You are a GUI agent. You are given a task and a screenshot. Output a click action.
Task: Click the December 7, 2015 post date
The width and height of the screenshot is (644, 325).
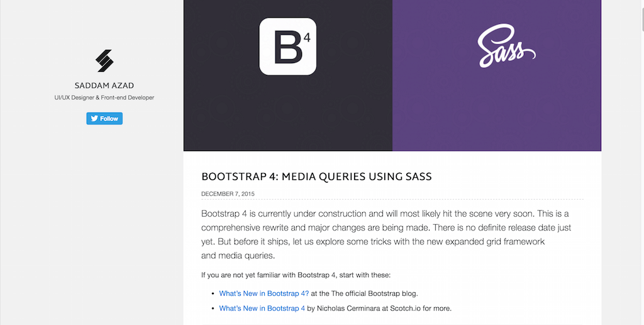pos(228,194)
